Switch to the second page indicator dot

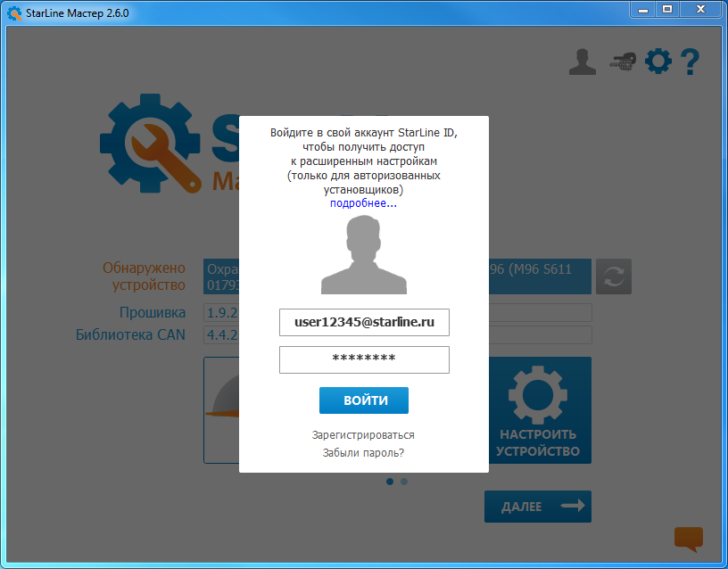(404, 482)
